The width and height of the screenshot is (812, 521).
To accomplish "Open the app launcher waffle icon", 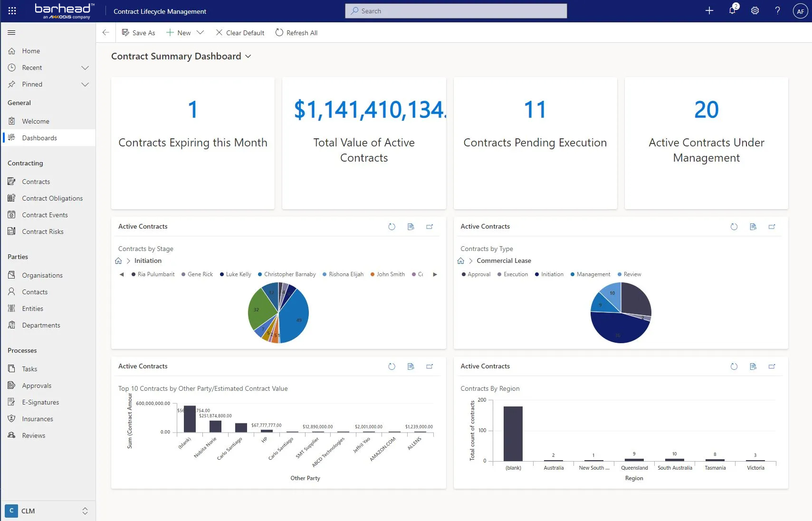I will [x=12, y=11].
